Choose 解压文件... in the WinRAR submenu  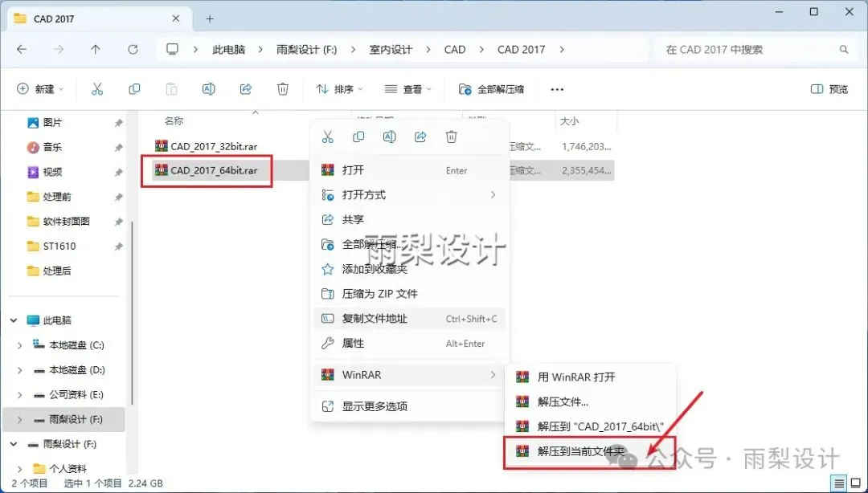tap(590, 401)
